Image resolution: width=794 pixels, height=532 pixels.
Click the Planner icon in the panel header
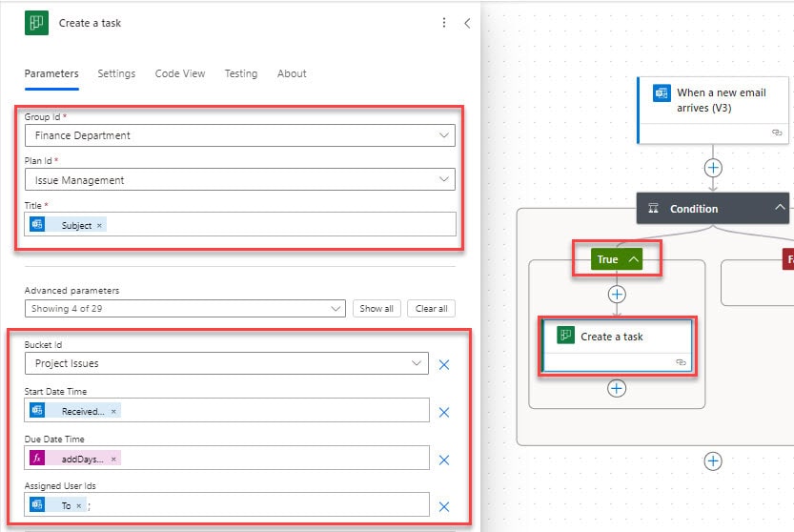(36, 23)
